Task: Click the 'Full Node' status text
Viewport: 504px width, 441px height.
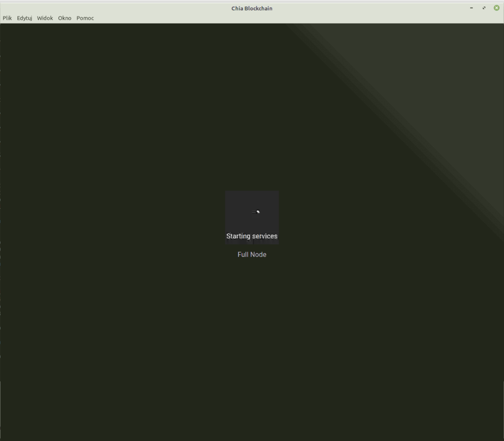Action: pos(252,254)
